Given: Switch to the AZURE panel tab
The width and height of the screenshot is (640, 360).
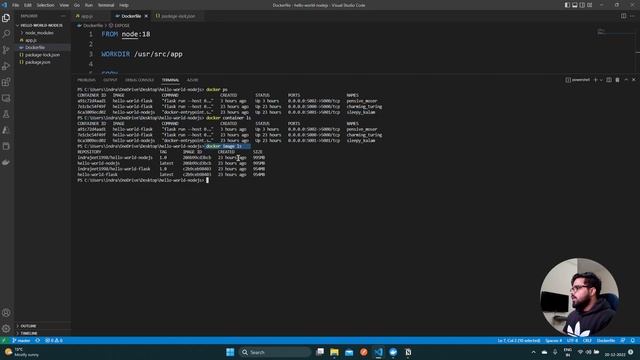Looking at the screenshot, I should point(192,80).
